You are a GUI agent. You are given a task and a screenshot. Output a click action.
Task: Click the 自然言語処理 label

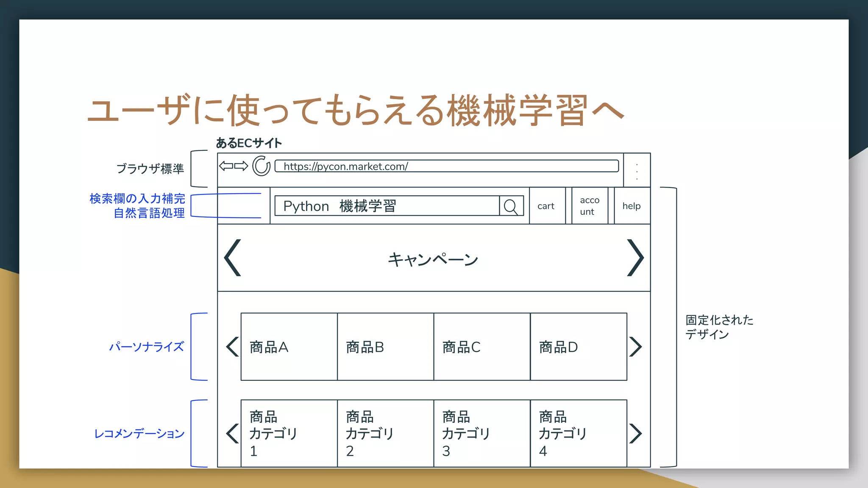149,213
